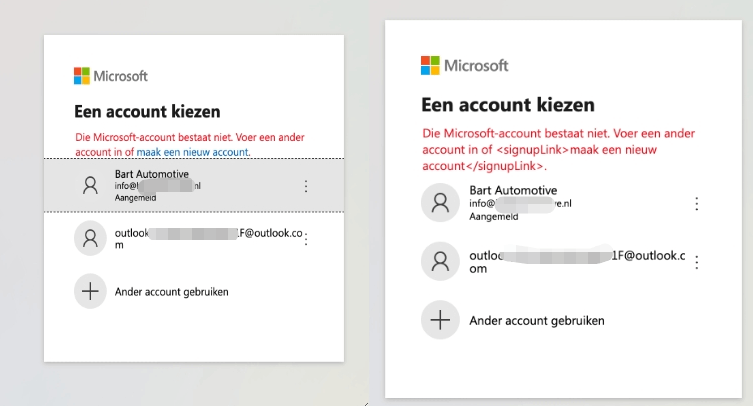The height and width of the screenshot is (406, 753).
Task: Click plus icon for other account, left dialog
Action: [90, 291]
